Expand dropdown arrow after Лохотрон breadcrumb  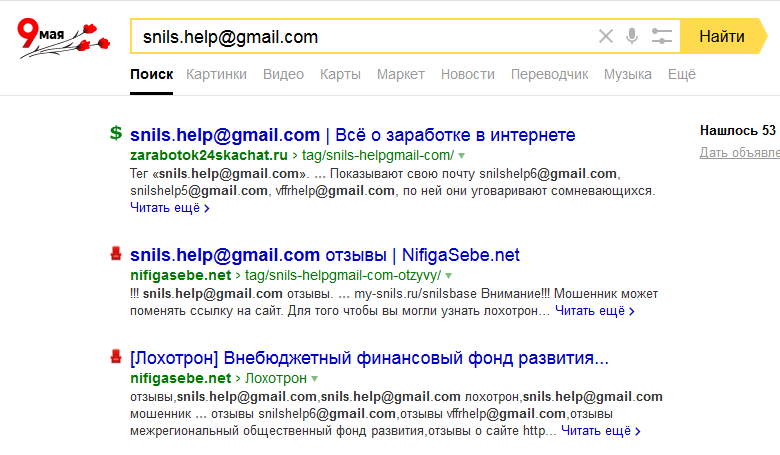315,379
